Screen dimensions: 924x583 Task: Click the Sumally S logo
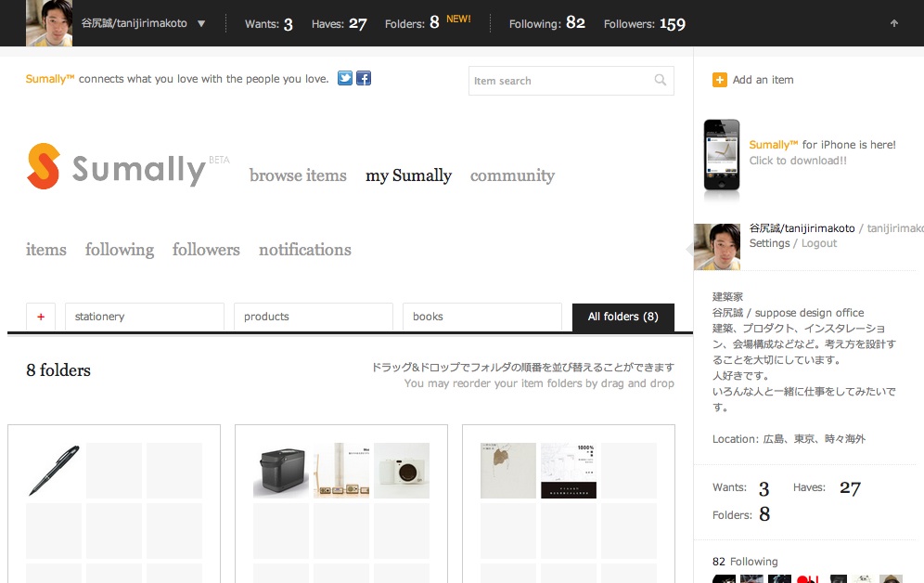point(43,166)
